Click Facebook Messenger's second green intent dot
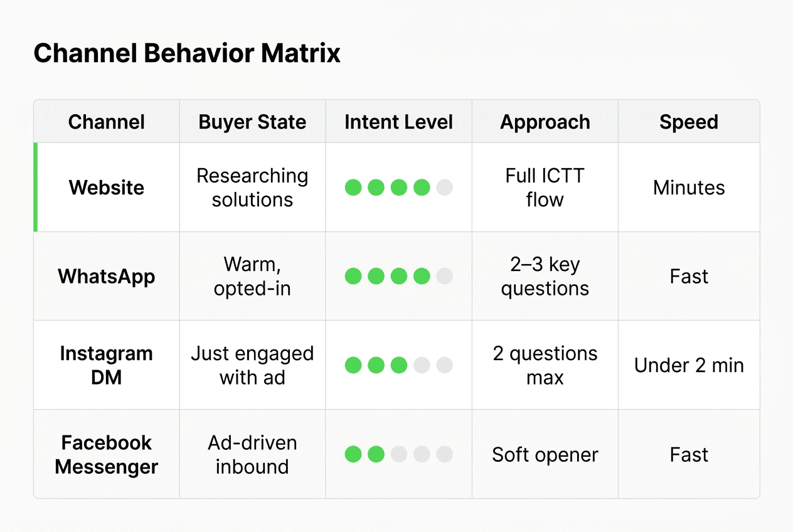The height and width of the screenshot is (532, 793). pyautogui.click(x=376, y=454)
